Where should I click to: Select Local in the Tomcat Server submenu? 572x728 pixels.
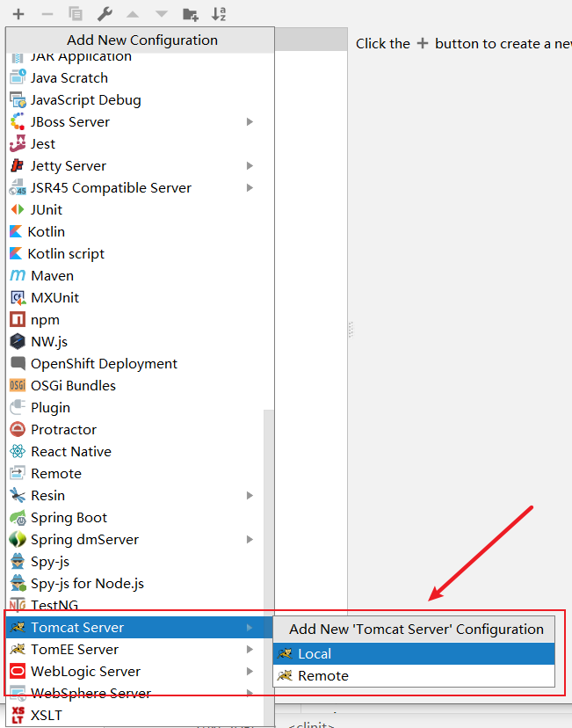pos(414,654)
